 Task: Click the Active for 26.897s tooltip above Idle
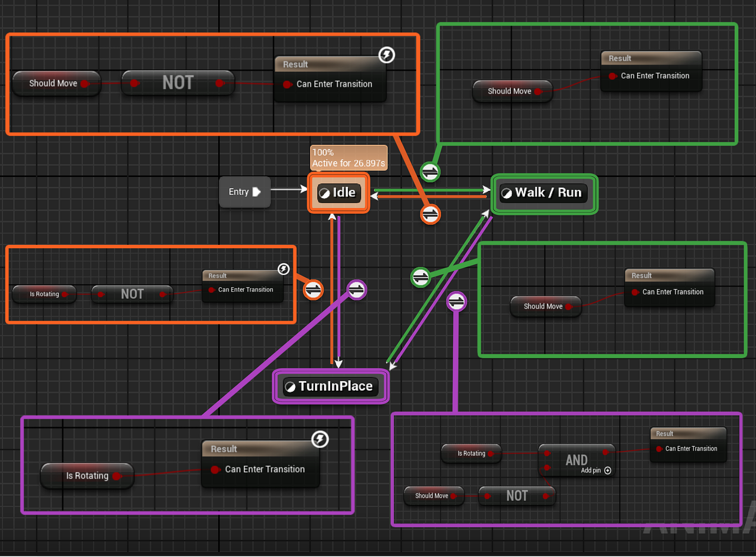(x=348, y=157)
